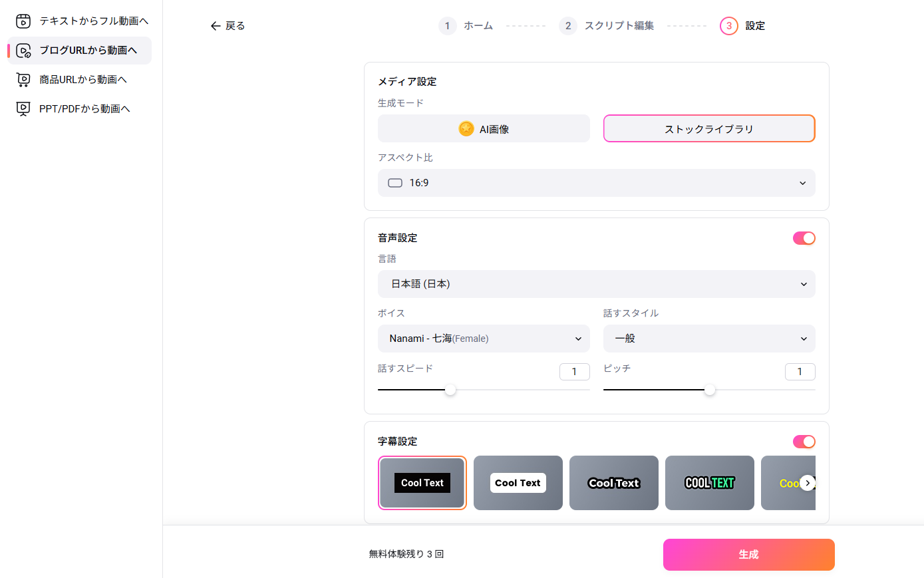This screenshot has height=578, width=924.
Task: Click the 話すスピード slider handle
Action: pos(450,390)
